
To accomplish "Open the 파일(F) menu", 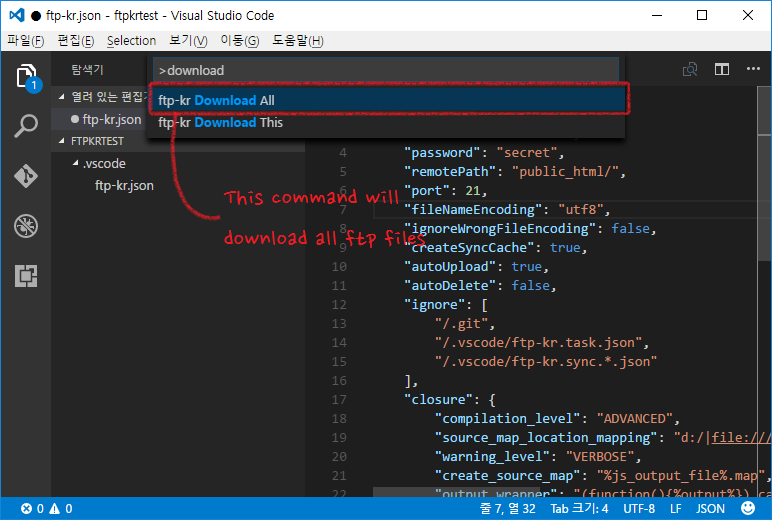I will tap(26, 40).
